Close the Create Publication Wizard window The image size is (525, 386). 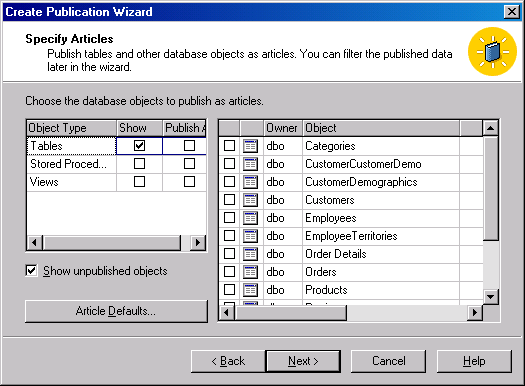(512, 12)
